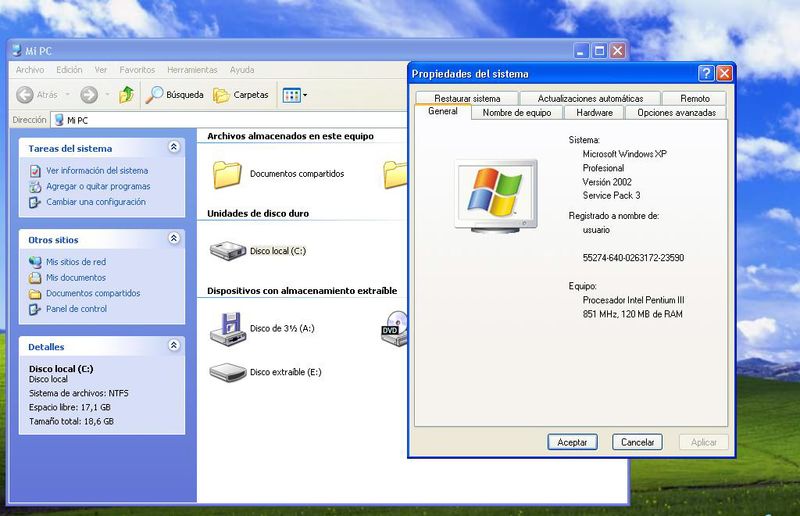800x516 pixels.
Task: Select the Documentos compartidos folder icon
Action: (227, 175)
